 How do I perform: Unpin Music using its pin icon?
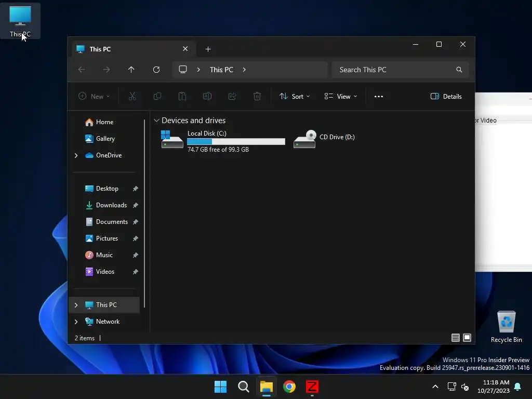136,255
